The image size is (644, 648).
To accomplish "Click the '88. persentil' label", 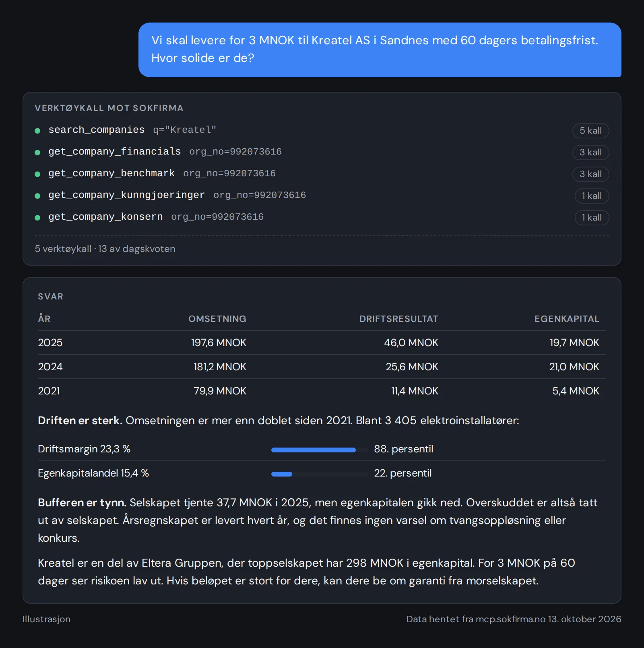I will click(404, 449).
